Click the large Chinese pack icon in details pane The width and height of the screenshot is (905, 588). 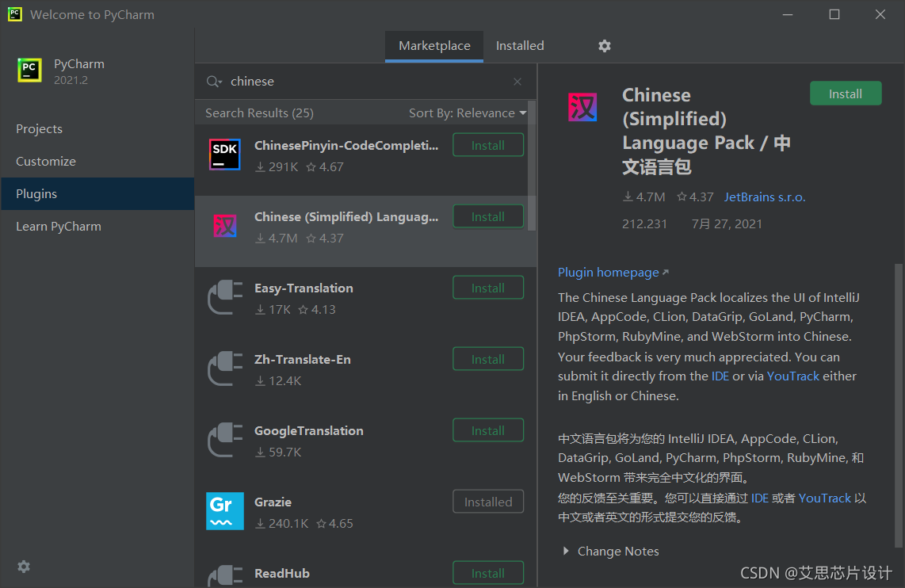point(582,107)
